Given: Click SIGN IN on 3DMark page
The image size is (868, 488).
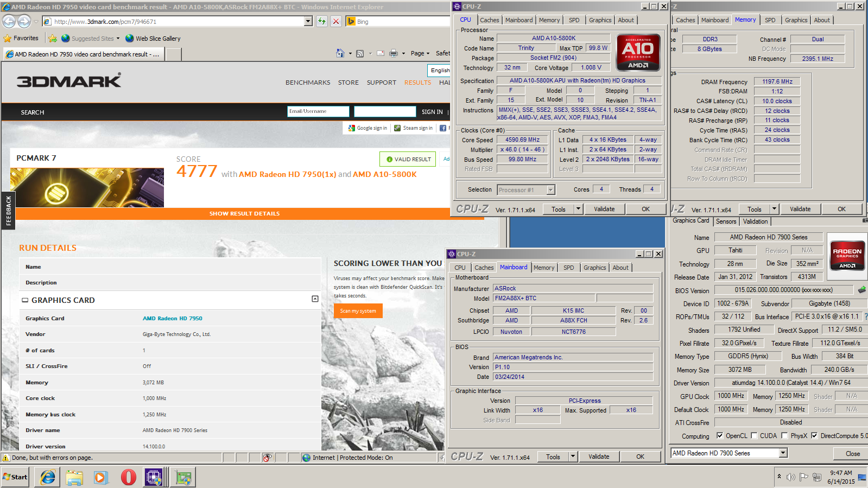Looking at the screenshot, I should (x=432, y=112).
